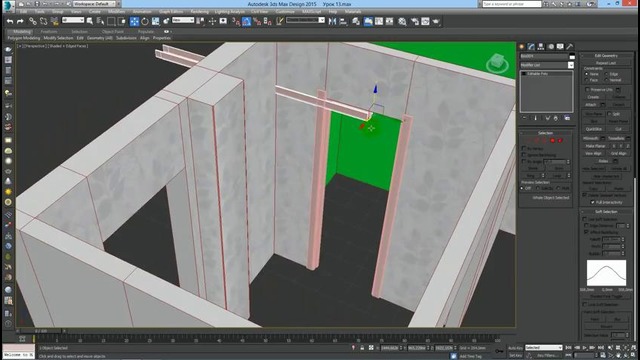Click the MSmooth button

point(591,138)
